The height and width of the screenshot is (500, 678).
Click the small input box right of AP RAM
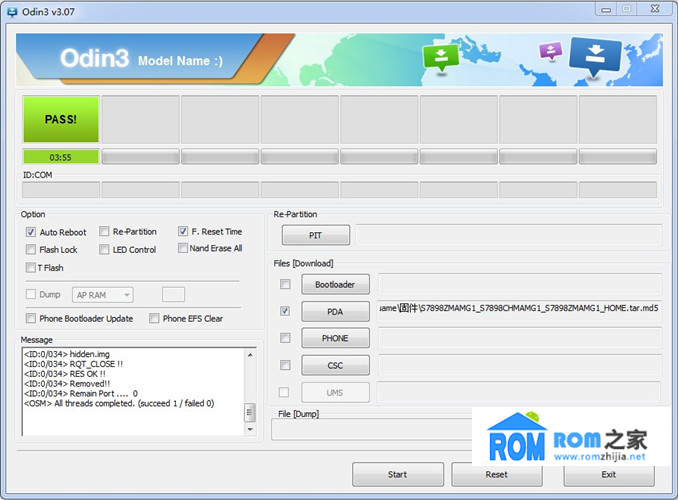click(x=173, y=295)
